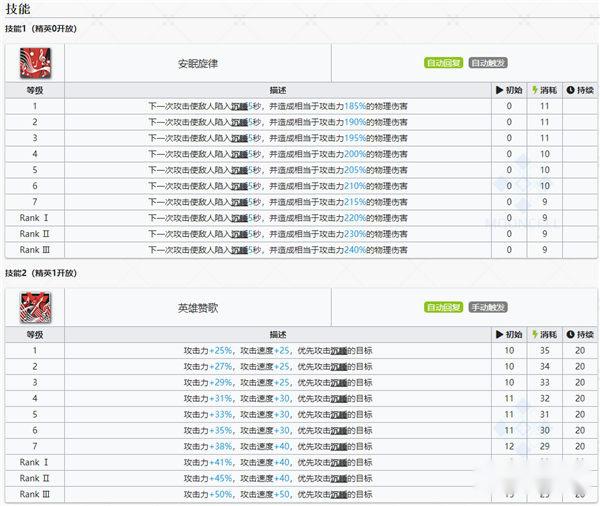
Task: Click the 自动回复 tag beside 安眠旋律
Action: click(x=443, y=63)
